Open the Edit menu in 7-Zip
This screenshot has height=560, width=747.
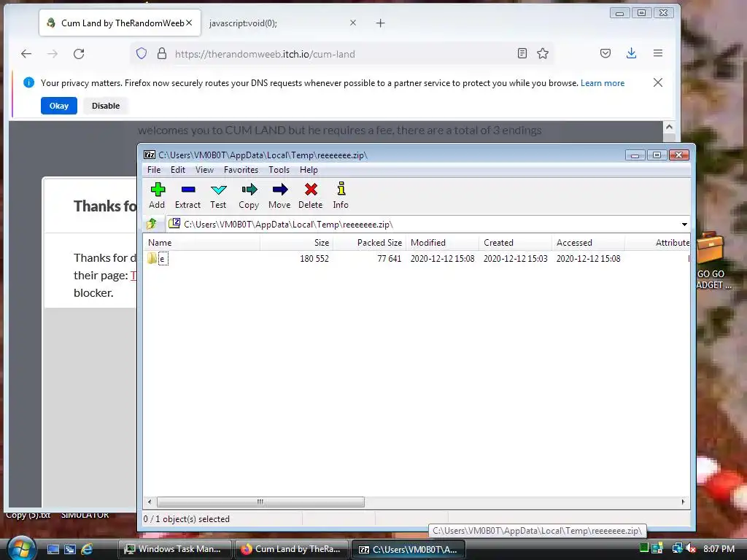tap(178, 170)
